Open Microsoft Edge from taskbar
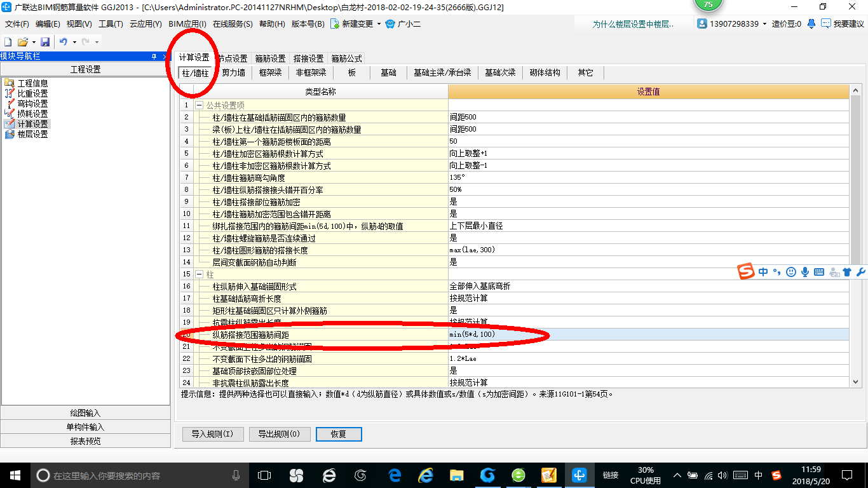Screen dimensions: 868x488 [x=395, y=475]
